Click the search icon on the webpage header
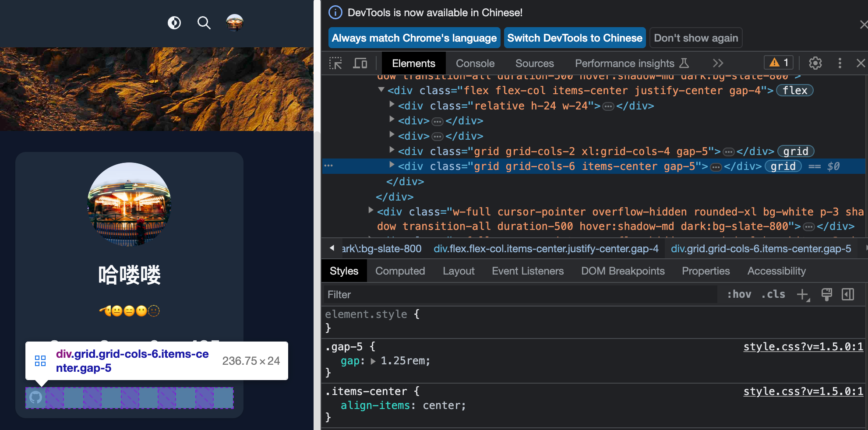 pos(204,23)
